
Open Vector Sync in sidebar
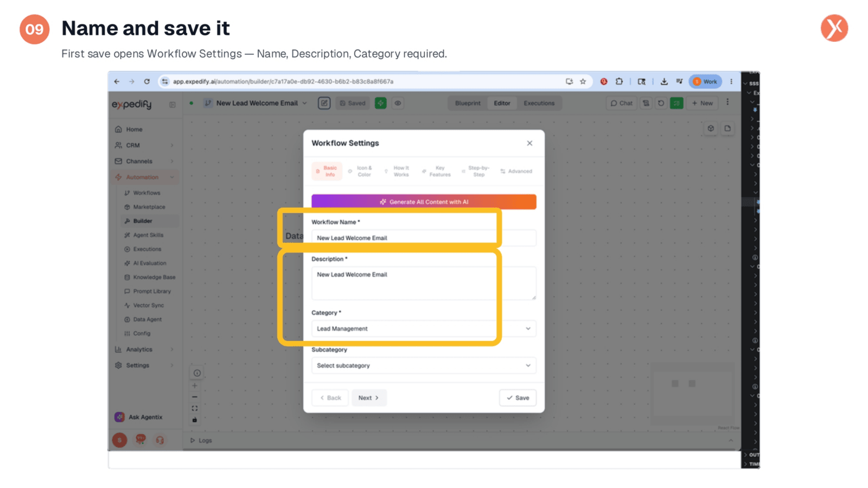148,305
